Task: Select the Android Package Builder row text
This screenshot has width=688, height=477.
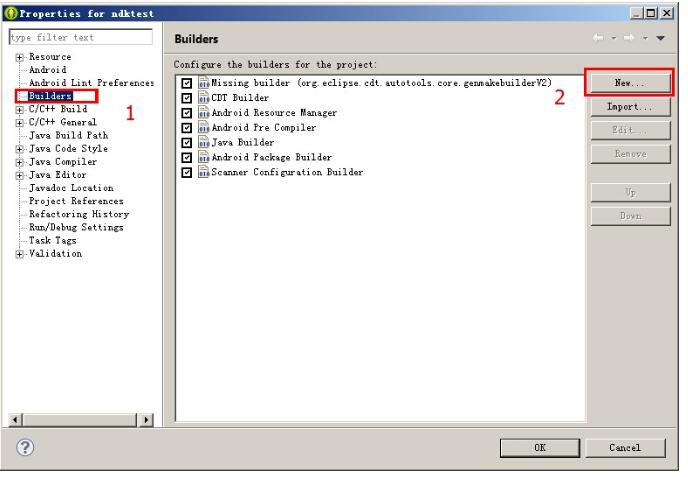Action: (x=272, y=158)
